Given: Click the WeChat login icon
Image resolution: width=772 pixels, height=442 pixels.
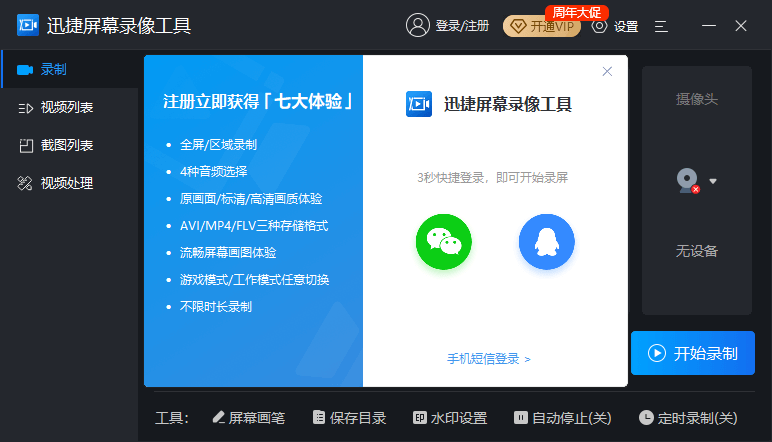Looking at the screenshot, I should coord(443,242).
